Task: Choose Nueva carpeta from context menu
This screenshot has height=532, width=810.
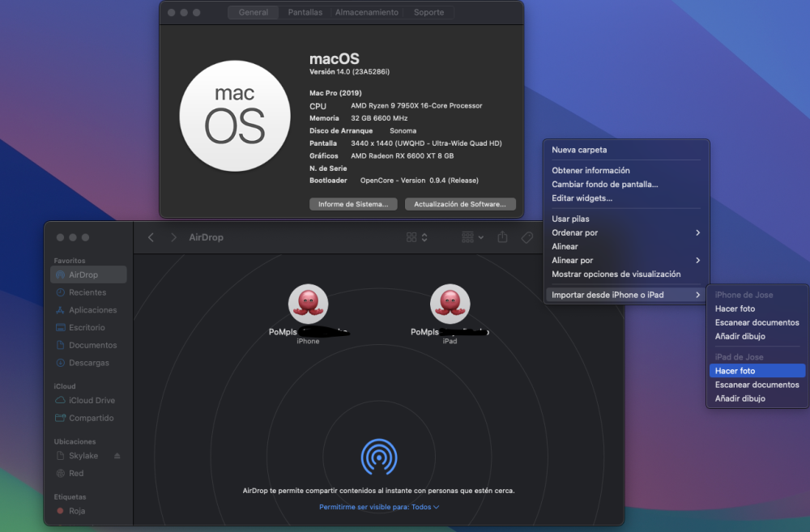Action: pyautogui.click(x=626, y=150)
